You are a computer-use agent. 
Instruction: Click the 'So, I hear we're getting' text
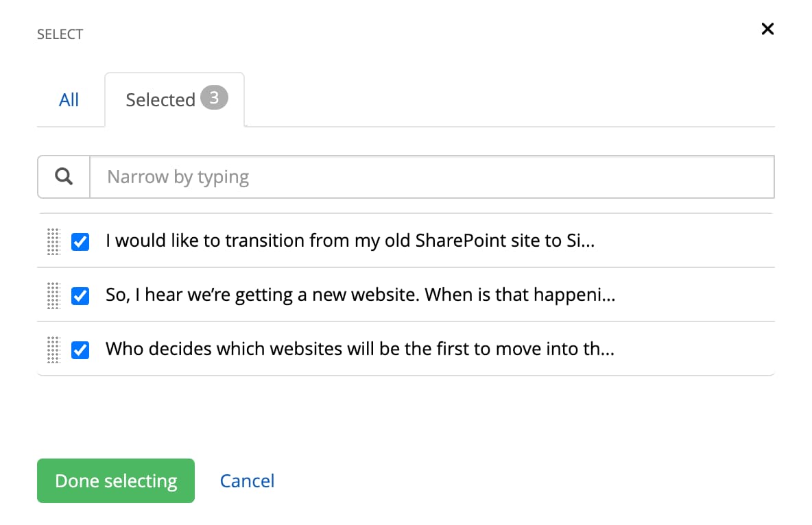click(359, 295)
